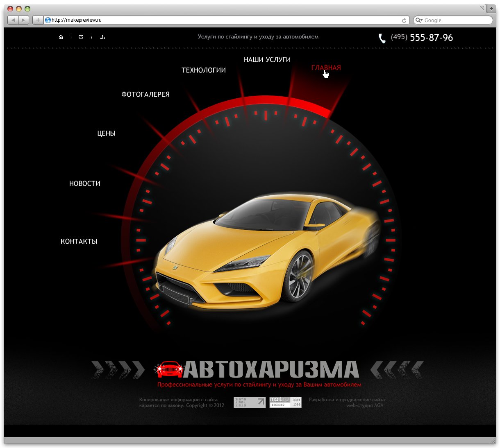Open the НАШИ УСЛУГИ menu item
Viewport: 500px width, 448px height.
pos(267,59)
